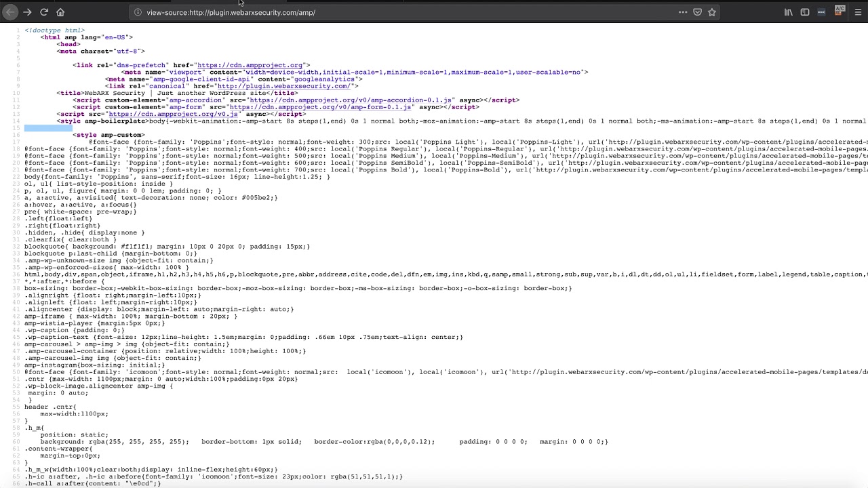The height and width of the screenshot is (488, 868).
Task: Click the .aligncenter display block rule
Action: point(159,309)
